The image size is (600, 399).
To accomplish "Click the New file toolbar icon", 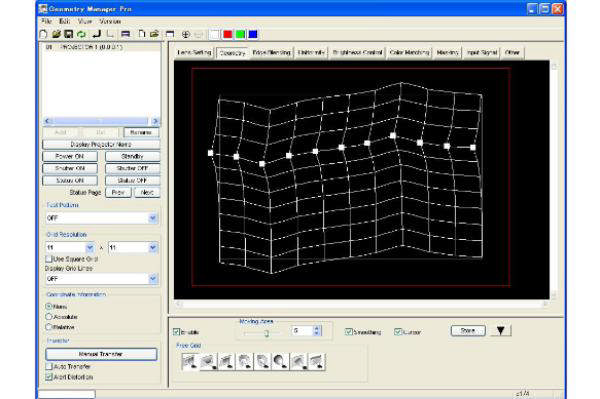I will (43, 34).
